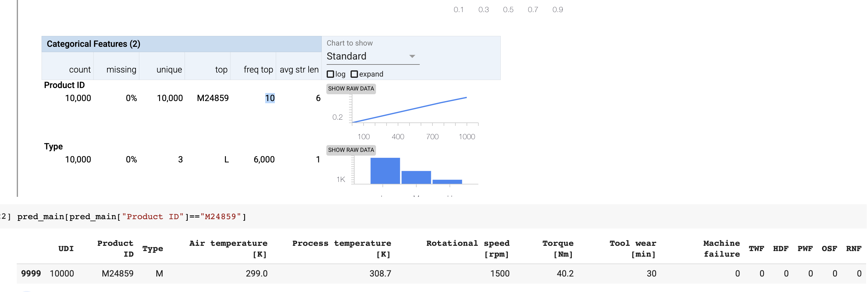
Task: Click the 'freq top' column header
Action: pos(258,69)
